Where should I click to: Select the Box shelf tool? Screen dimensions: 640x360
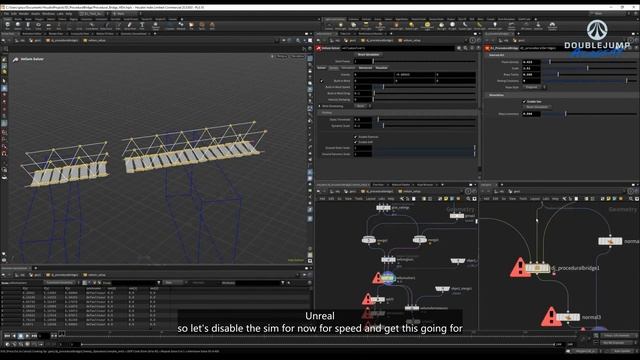pos(7,26)
